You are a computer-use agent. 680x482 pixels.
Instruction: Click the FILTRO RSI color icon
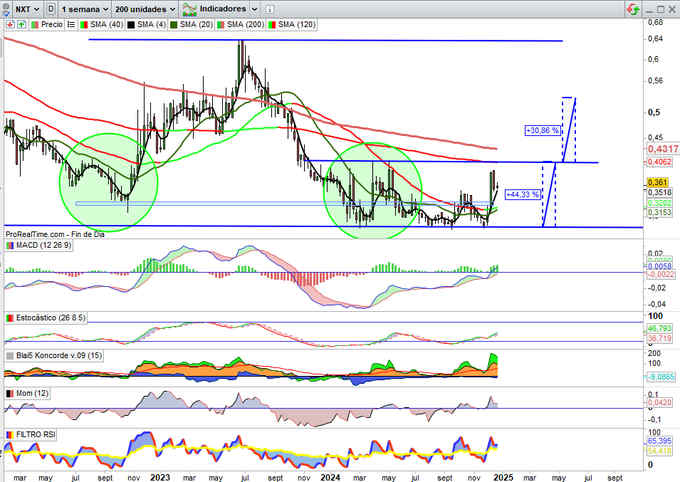coord(10,434)
